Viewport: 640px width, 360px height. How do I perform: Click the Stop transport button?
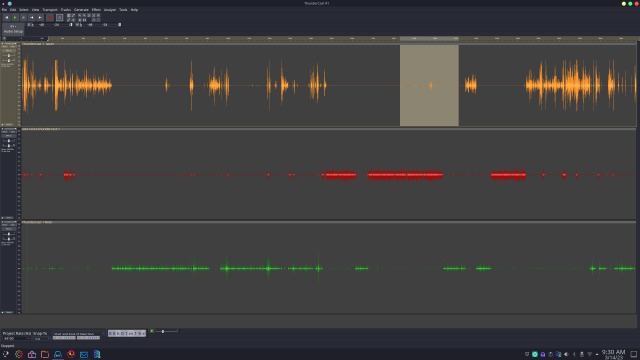pos(23,18)
